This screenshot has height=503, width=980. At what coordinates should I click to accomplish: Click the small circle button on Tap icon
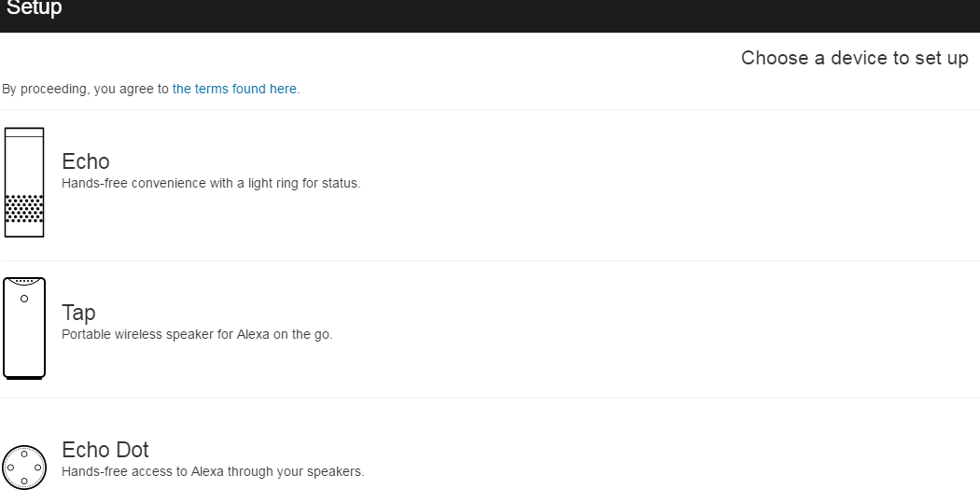pos(24,299)
